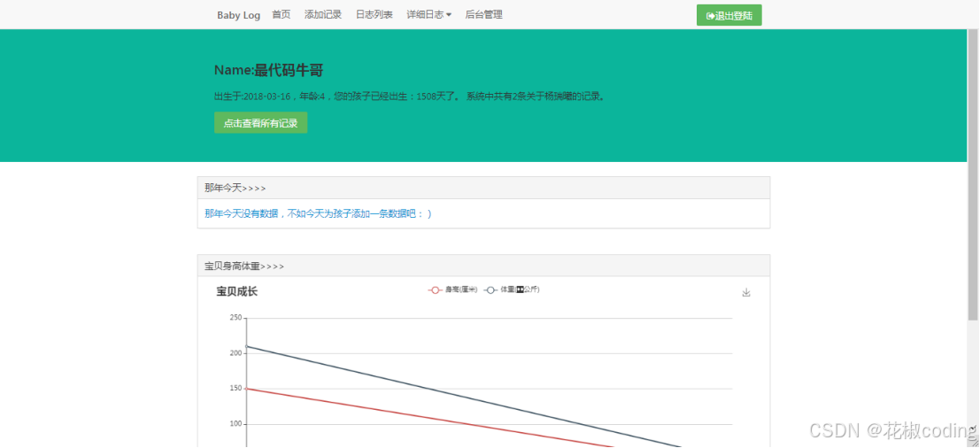Download the chart with the save icon
The image size is (980, 448).
click(x=745, y=292)
